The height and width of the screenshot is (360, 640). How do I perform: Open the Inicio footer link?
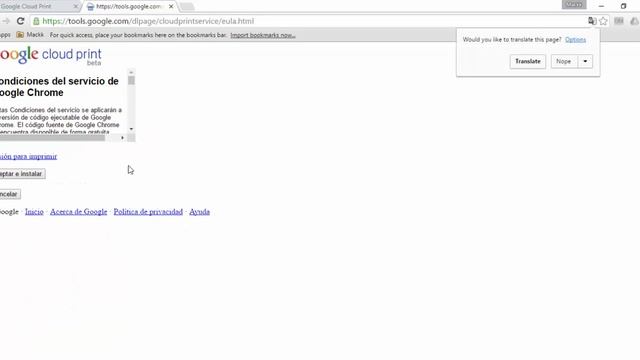[x=34, y=212]
